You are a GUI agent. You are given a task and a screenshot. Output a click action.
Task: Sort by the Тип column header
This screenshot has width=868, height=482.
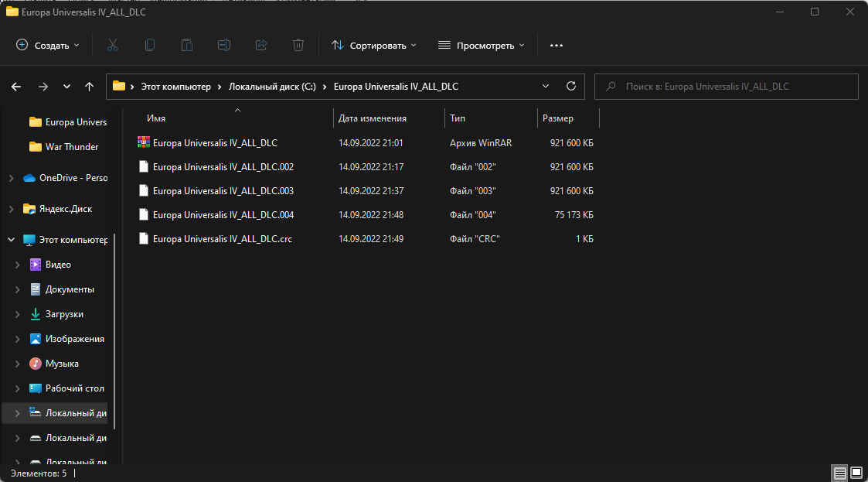click(458, 118)
